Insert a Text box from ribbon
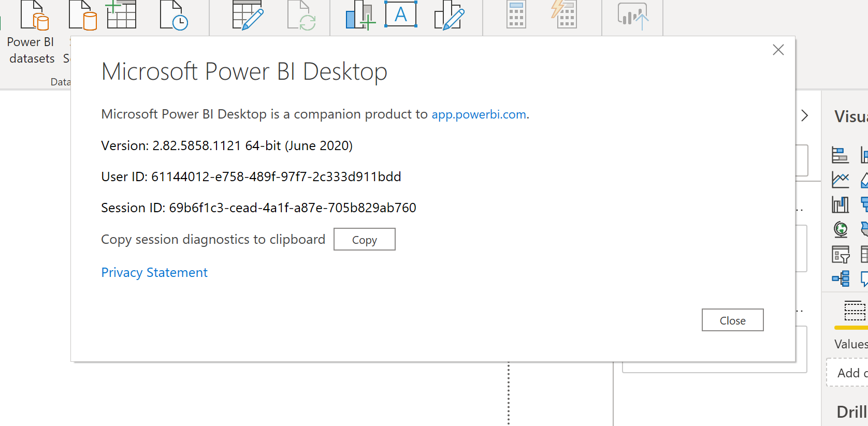The width and height of the screenshot is (868, 426). [x=401, y=14]
